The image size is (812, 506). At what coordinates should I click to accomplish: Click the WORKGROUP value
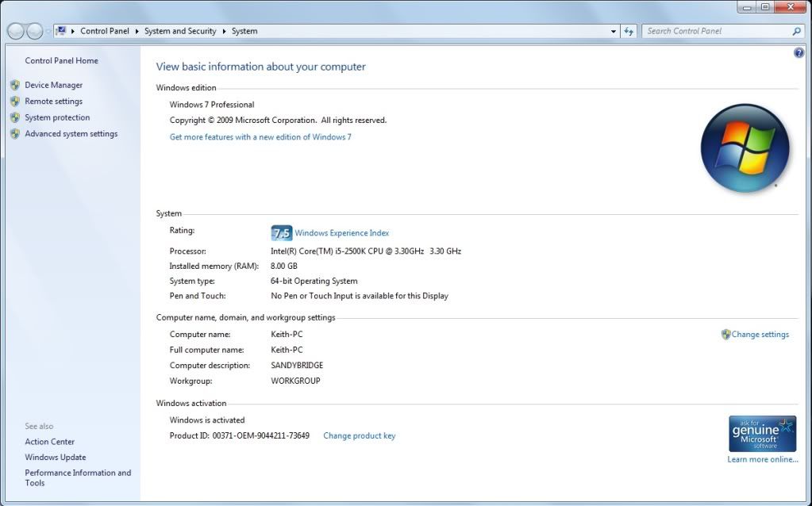click(x=296, y=381)
